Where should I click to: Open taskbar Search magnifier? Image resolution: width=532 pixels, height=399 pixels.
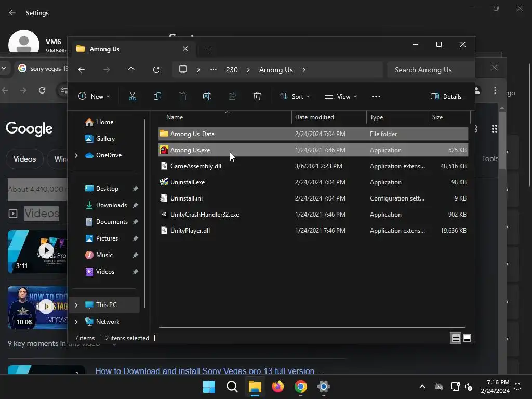pyautogui.click(x=232, y=387)
